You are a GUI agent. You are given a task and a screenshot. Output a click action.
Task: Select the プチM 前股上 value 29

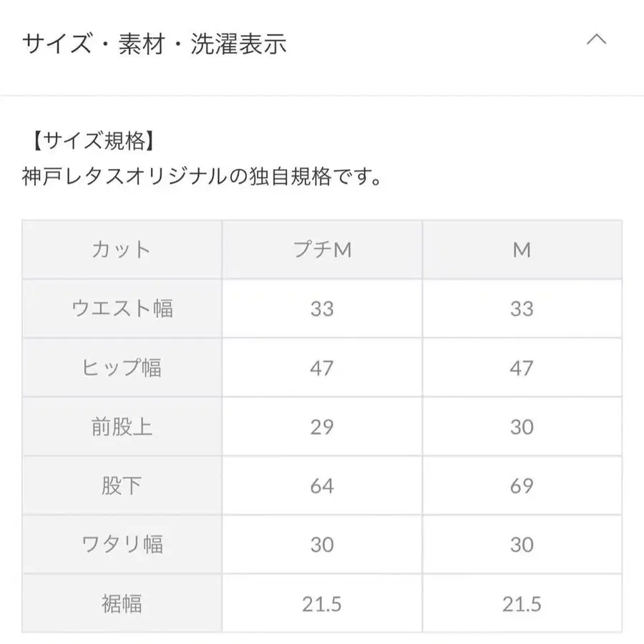coord(322,427)
